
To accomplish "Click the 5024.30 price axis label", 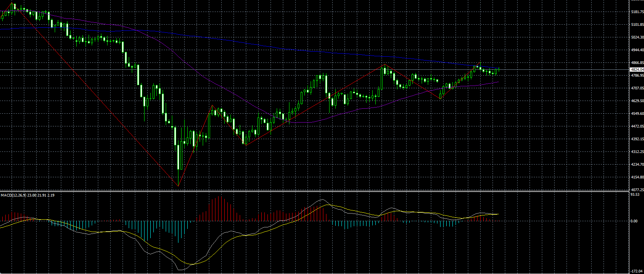I will pos(637,37).
